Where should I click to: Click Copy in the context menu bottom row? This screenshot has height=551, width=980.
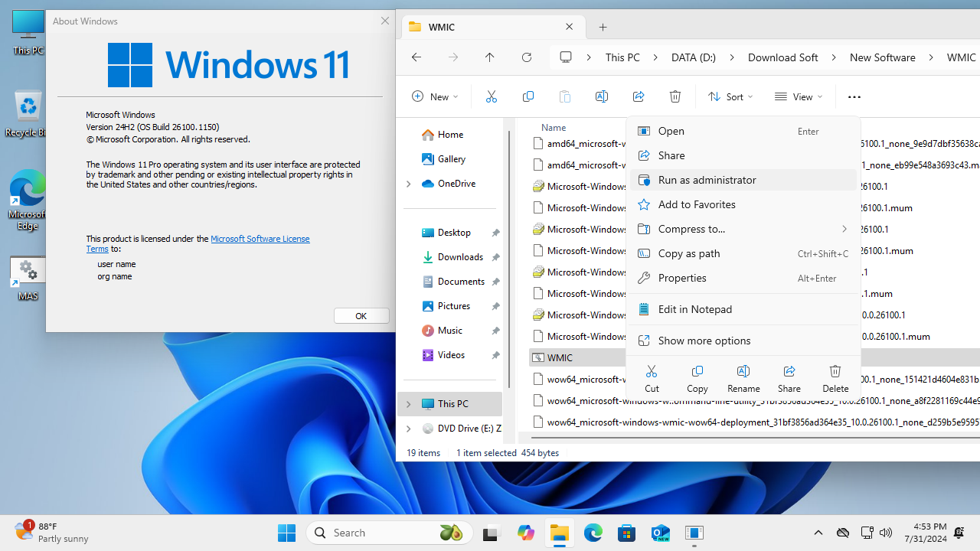[x=697, y=379]
